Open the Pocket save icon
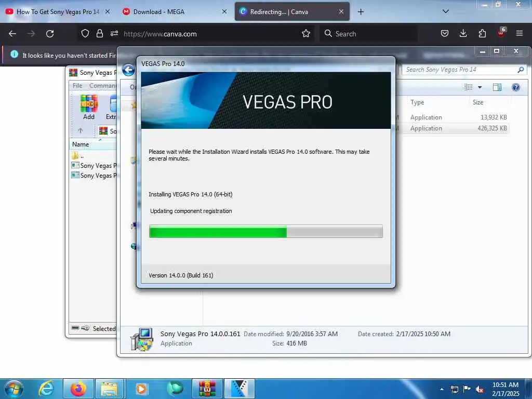 445,34
